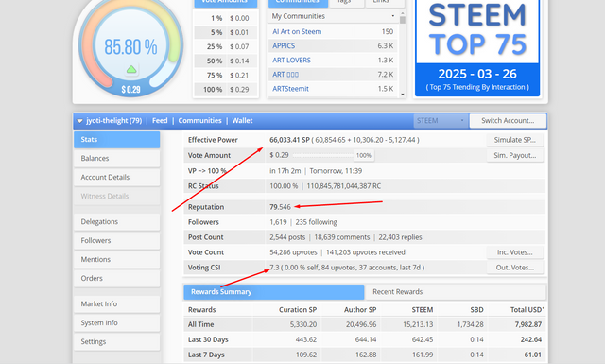
Task: Open the Balances sidebar section
Action: click(x=117, y=158)
